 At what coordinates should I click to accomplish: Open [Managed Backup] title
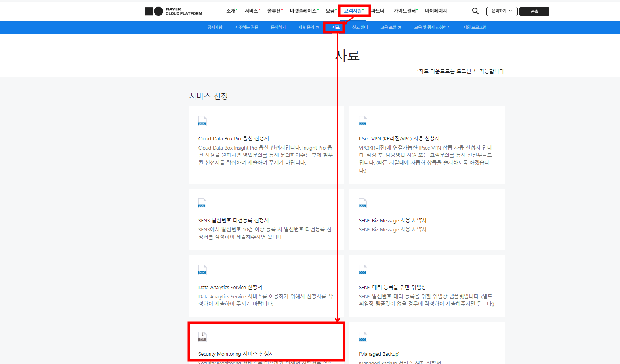(x=379, y=354)
